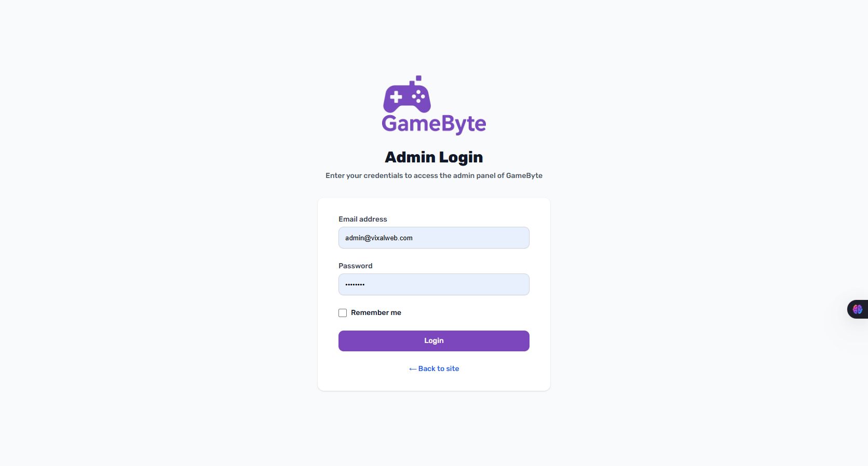Click the Remember me label text
The height and width of the screenshot is (466, 868).
point(376,312)
